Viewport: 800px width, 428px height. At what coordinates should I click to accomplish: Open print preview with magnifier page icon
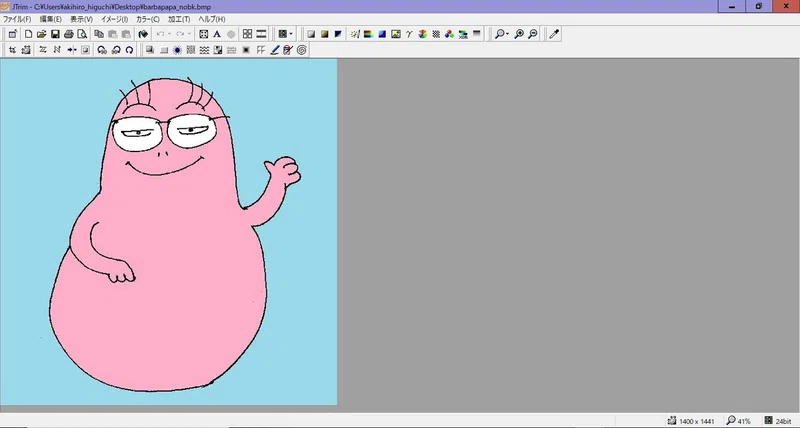tap(82, 34)
